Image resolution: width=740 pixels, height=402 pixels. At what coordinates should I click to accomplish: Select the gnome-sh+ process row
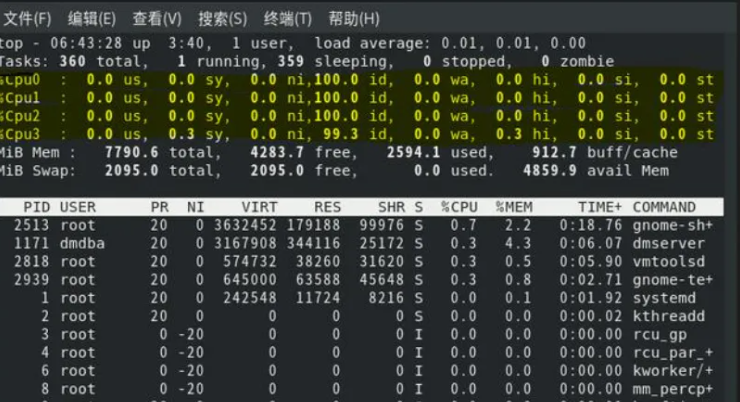(362, 225)
